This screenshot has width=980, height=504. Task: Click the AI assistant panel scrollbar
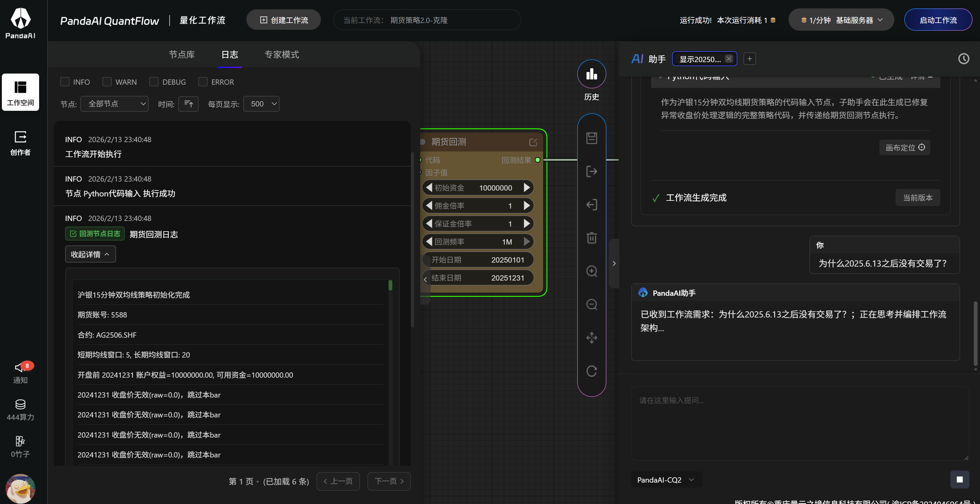[975, 334]
